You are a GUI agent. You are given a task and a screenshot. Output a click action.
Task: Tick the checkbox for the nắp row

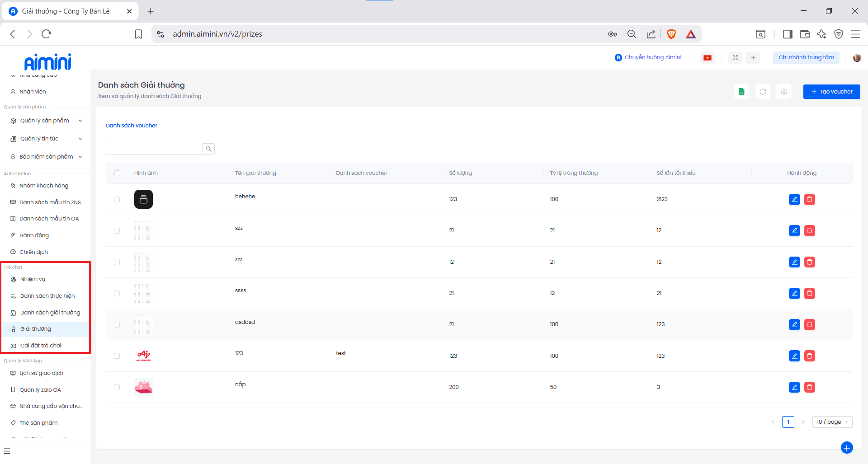point(117,387)
